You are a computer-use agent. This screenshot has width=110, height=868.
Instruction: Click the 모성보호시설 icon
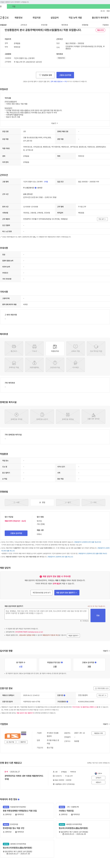point(55,365)
